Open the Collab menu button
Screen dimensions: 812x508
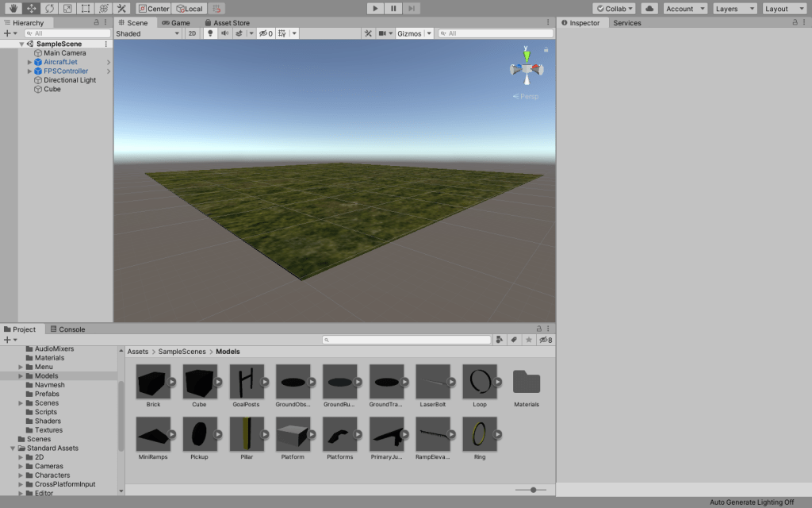[614, 9]
